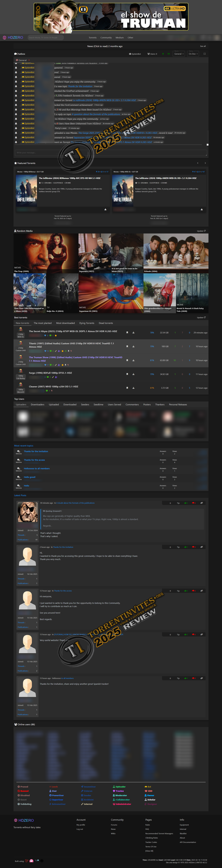The width and height of the screenshot is (222, 868).
Task: Click Tip on the publication formats post
Action: pyautogui.click(x=178, y=503)
